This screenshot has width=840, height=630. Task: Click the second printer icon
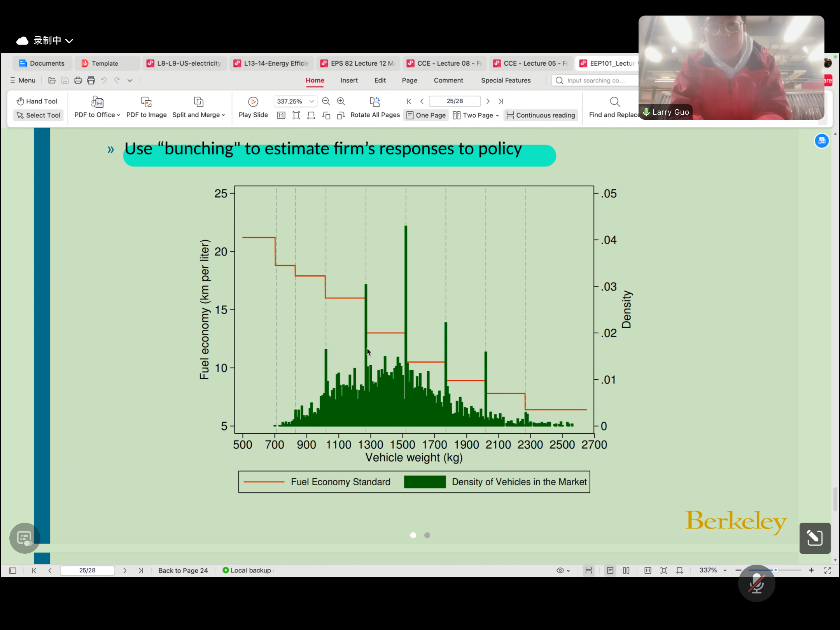point(91,80)
